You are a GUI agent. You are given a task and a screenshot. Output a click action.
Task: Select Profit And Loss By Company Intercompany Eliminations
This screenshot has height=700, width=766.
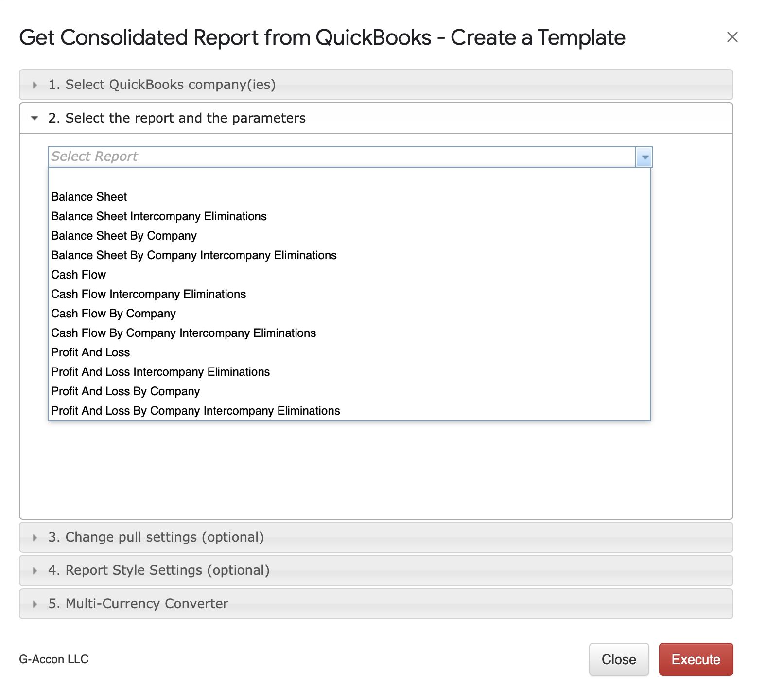pos(349,411)
